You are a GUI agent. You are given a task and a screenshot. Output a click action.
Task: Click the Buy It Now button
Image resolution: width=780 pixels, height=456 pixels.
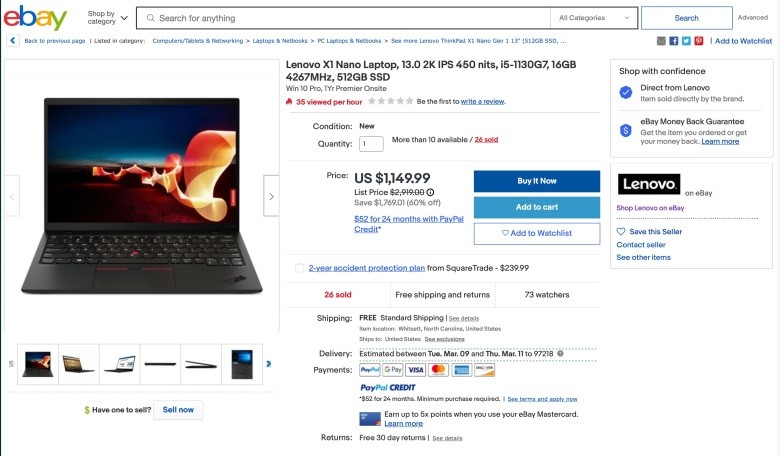click(x=537, y=181)
